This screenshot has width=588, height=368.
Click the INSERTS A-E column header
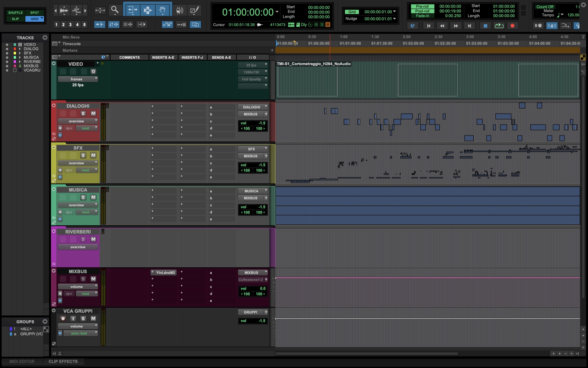163,57
